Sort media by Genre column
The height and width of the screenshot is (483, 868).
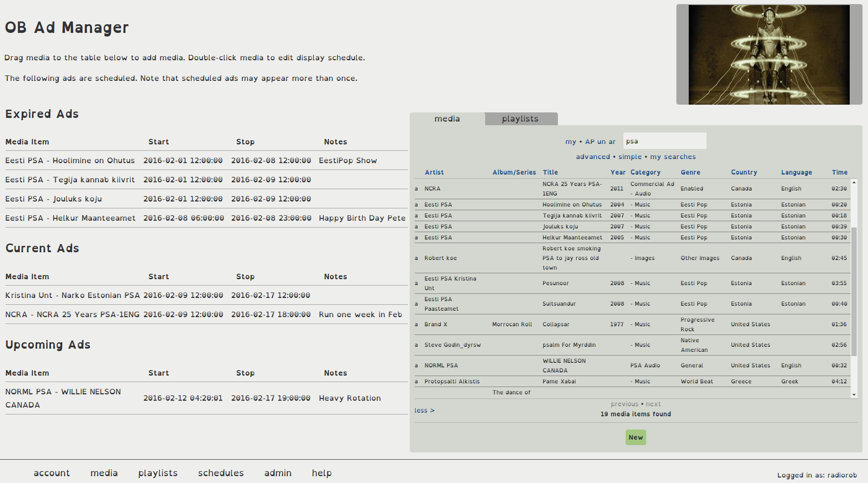(x=690, y=172)
